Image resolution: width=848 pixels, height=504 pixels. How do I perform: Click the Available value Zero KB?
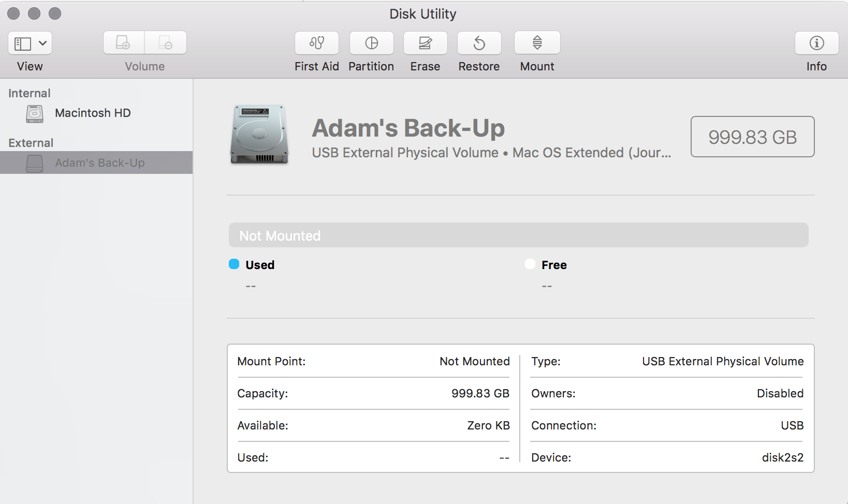pyautogui.click(x=489, y=425)
